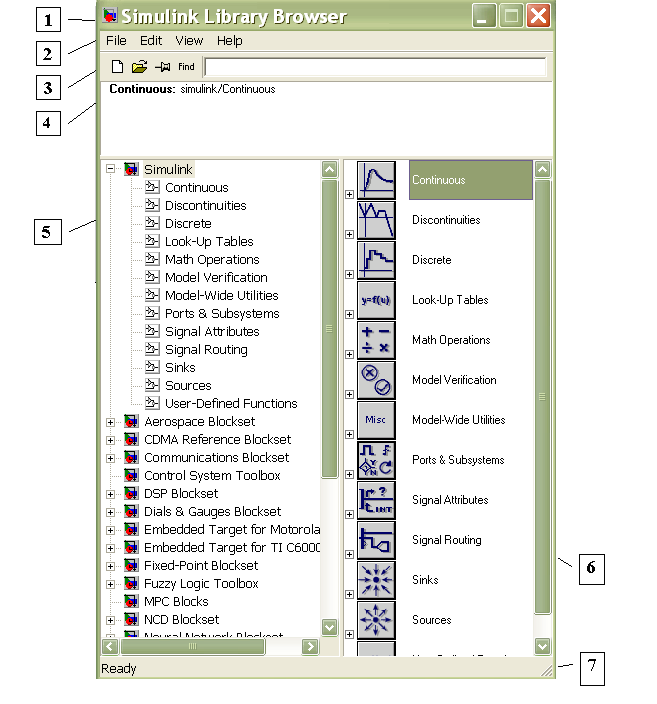Expand the DSP Blockset tree node
Viewport: 657px width, 704px height.
(x=110, y=494)
